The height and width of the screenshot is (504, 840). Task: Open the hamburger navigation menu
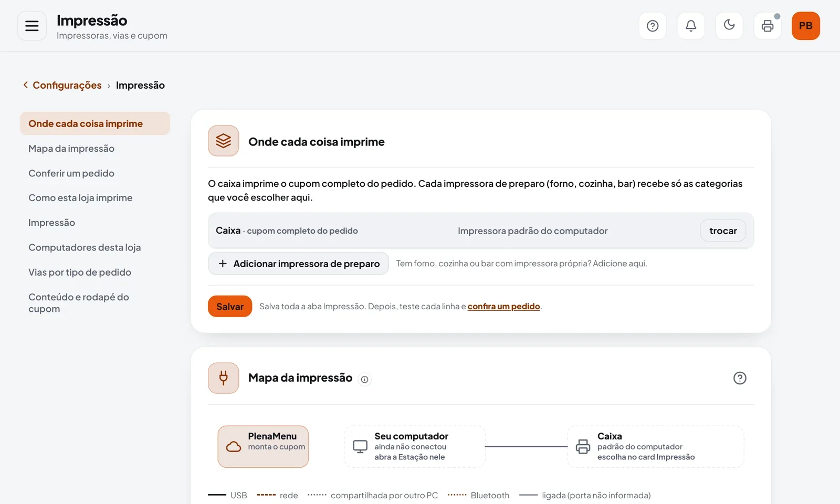pos(32,26)
